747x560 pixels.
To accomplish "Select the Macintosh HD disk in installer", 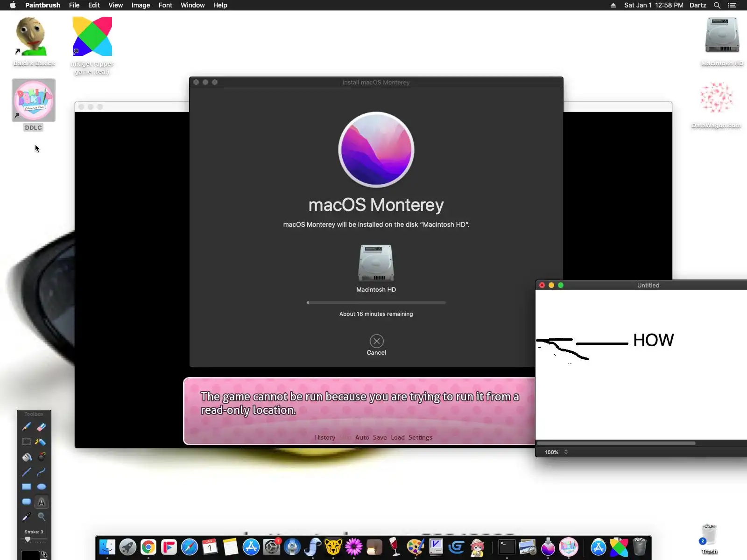I will pyautogui.click(x=376, y=268).
